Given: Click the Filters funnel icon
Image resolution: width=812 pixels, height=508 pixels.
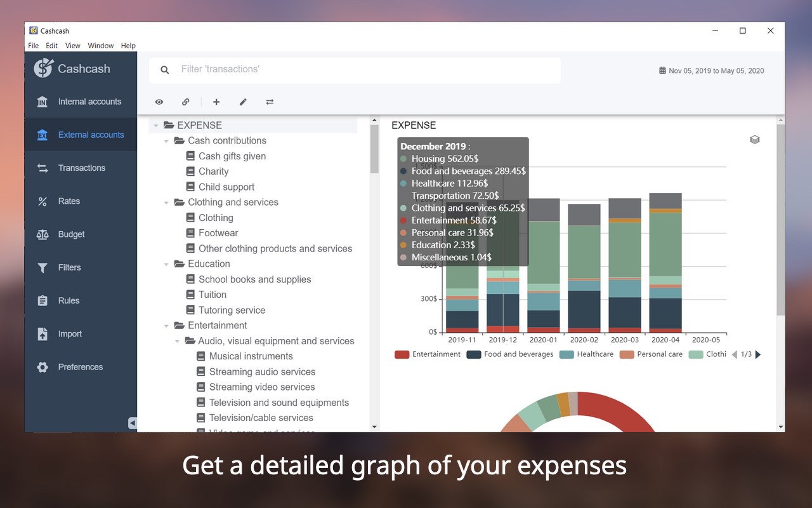Looking at the screenshot, I should click(43, 267).
